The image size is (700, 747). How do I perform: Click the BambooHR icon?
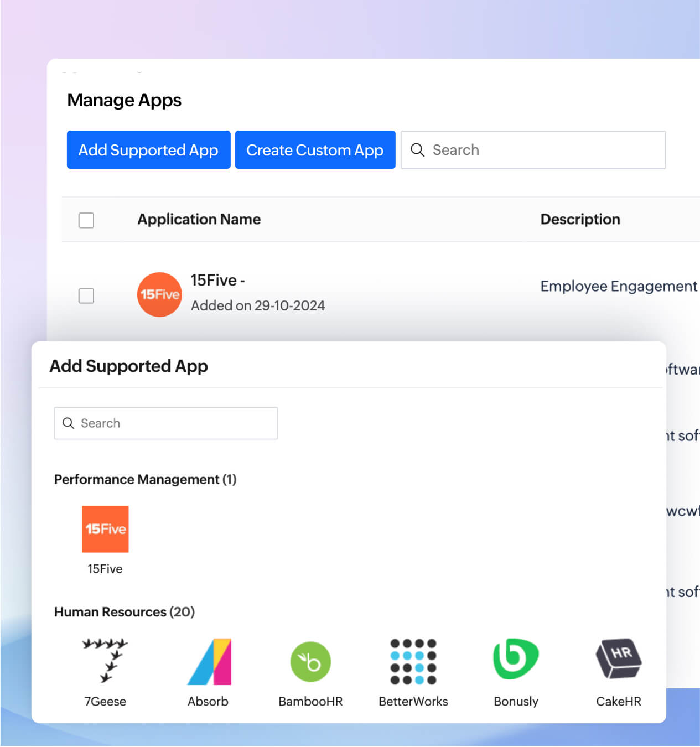pyautogui.click(x=310, y=661)
